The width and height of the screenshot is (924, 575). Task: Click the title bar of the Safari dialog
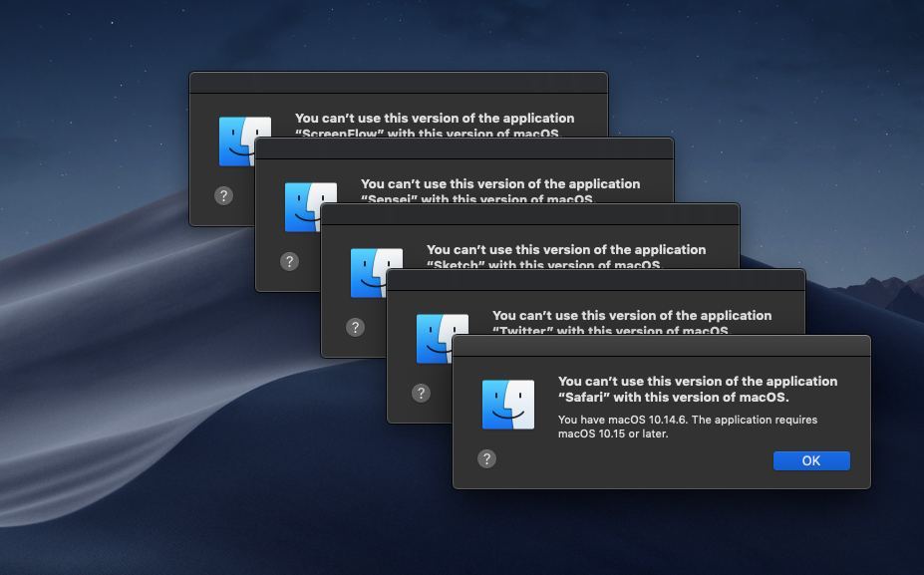[x=661, y=346]
